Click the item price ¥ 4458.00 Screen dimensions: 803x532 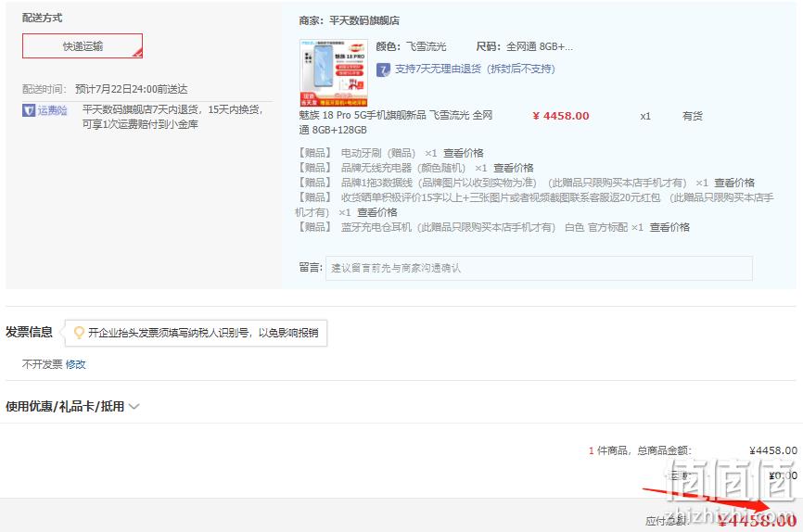(x=561, y=116)
